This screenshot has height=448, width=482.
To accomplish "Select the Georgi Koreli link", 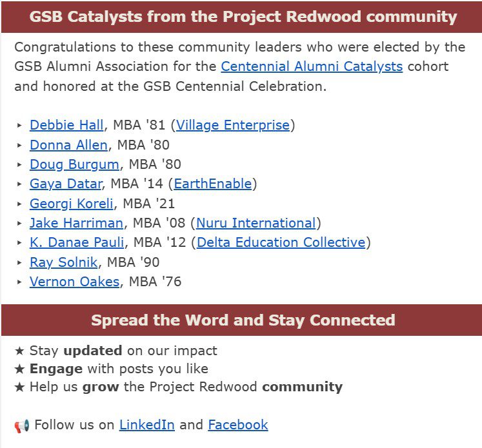I will pos(72,204).
